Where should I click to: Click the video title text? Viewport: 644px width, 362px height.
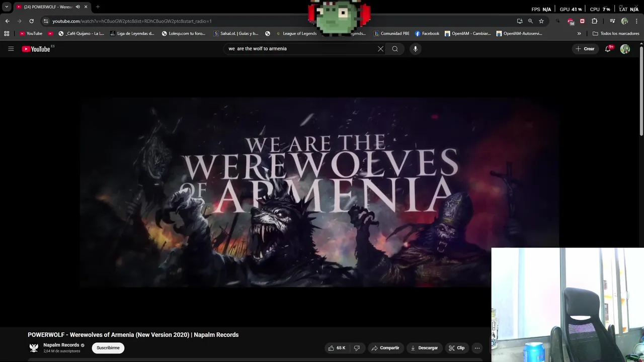pyautogui.click(x=133, y=335)
